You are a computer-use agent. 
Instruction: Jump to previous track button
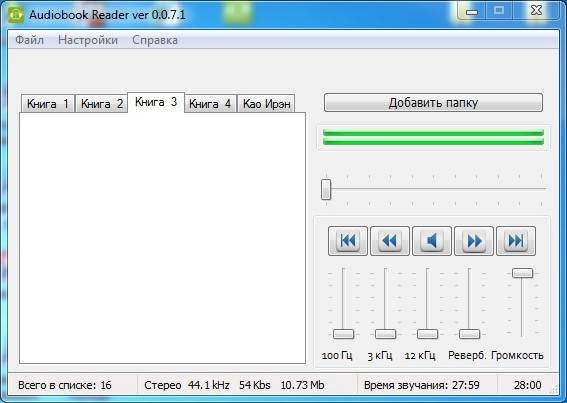(348, 241)
